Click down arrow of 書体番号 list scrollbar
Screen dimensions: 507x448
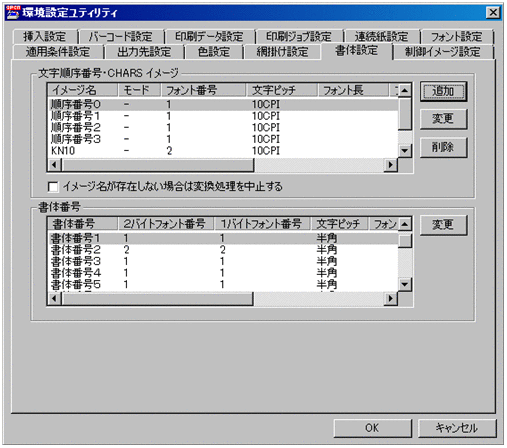pyautogui.click(x=405, y=284)
